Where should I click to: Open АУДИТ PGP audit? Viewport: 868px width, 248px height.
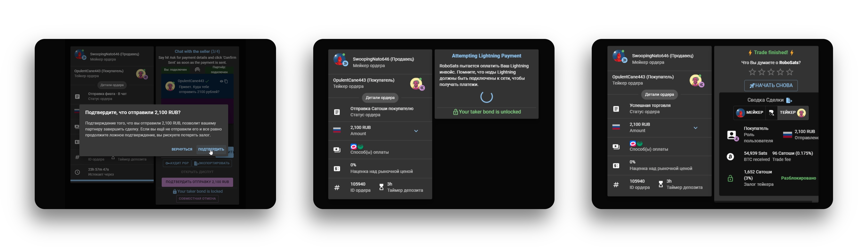pyautogui.click(x=177, y=163)
